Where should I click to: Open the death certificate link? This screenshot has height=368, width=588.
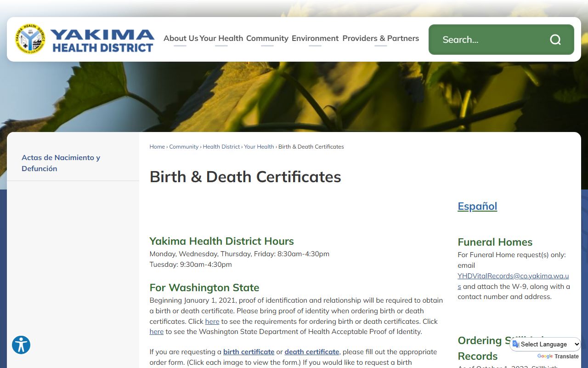(312, 352)
